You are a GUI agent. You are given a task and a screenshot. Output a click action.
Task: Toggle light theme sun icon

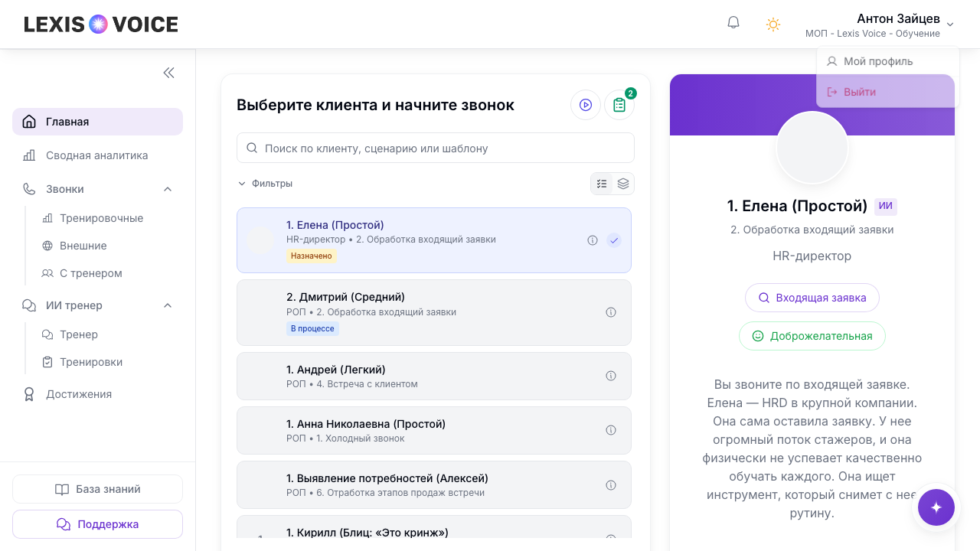coord(773,24)
